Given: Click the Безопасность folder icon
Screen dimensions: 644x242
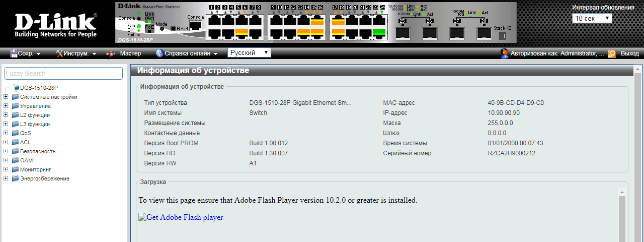Looking at the screenshot, I should click(x=15, y=151).
